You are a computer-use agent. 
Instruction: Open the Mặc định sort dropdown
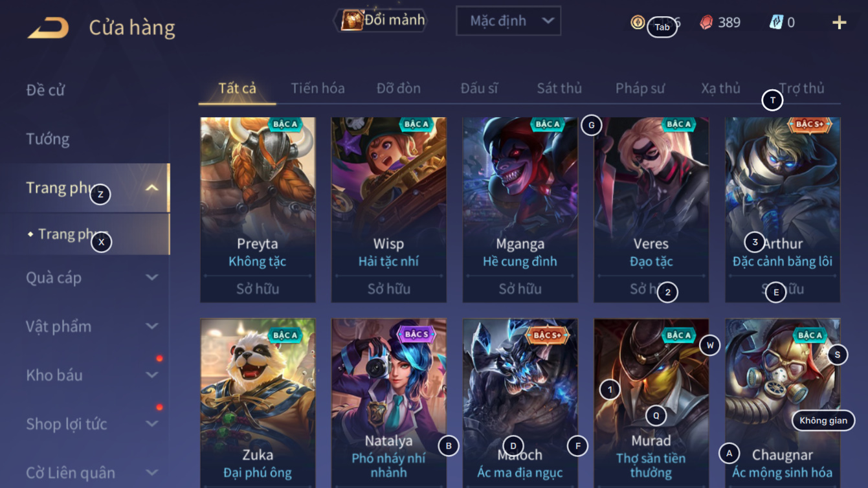click(508, 21)
